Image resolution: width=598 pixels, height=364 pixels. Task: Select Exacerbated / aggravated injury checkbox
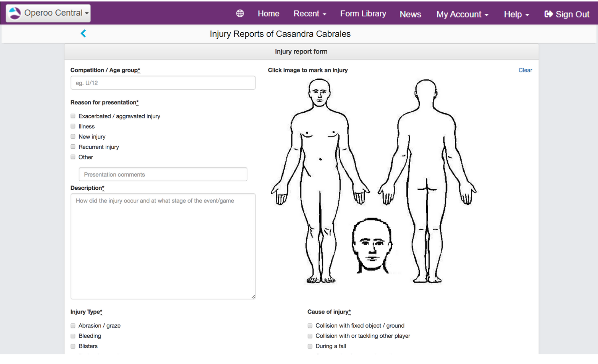point(73,116)
